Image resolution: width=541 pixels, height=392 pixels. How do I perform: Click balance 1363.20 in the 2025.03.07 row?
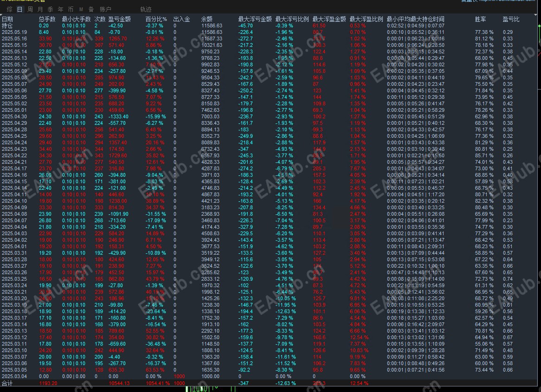tap(210, 357)
